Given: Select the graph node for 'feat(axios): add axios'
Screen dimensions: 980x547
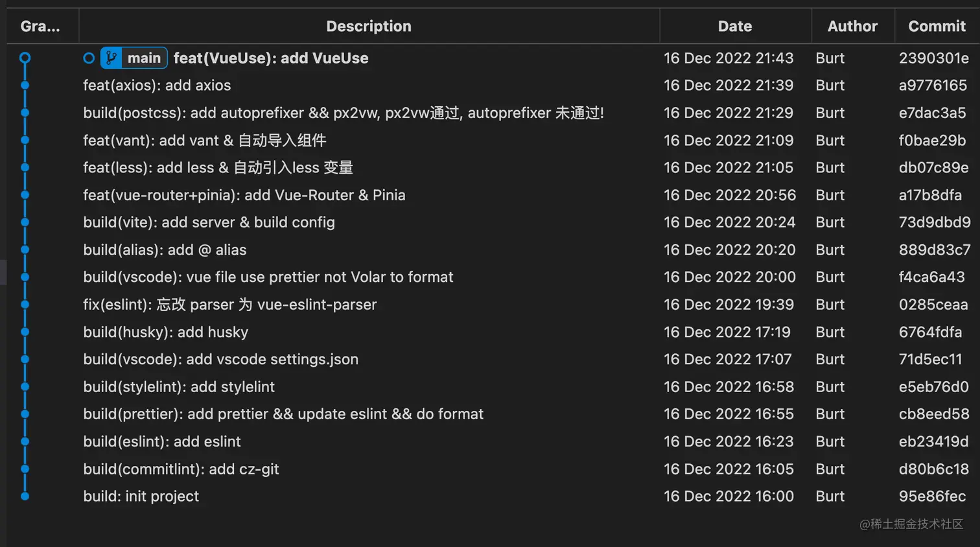Looking at the screenshot, I should pos(25,85).
